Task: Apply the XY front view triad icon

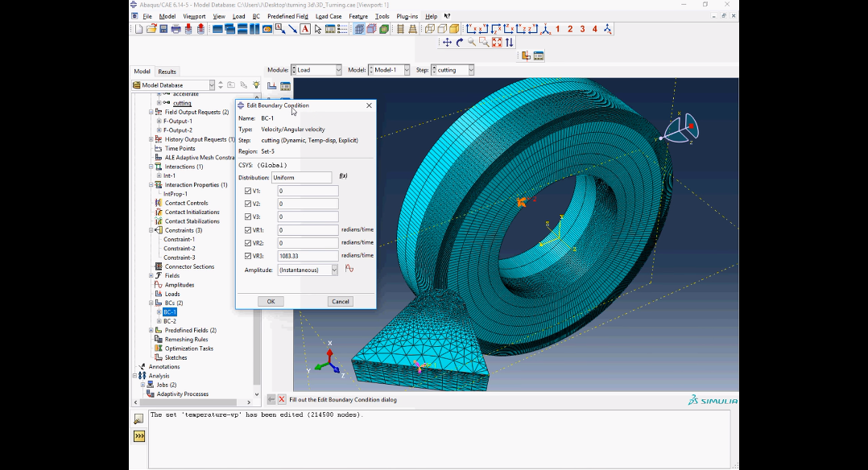Action: point(472,29)
